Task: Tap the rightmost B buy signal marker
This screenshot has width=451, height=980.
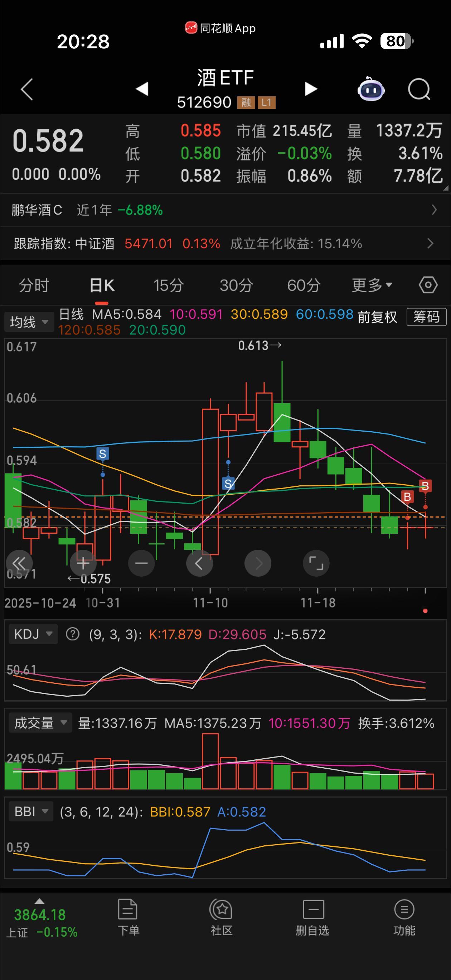Action: coord(426,486)
